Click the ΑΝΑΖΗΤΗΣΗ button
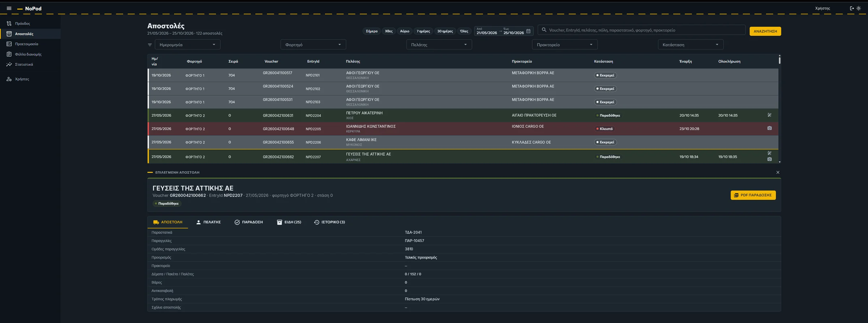Image resolution: width=868 pixels, height=323 pixels. 765,31
